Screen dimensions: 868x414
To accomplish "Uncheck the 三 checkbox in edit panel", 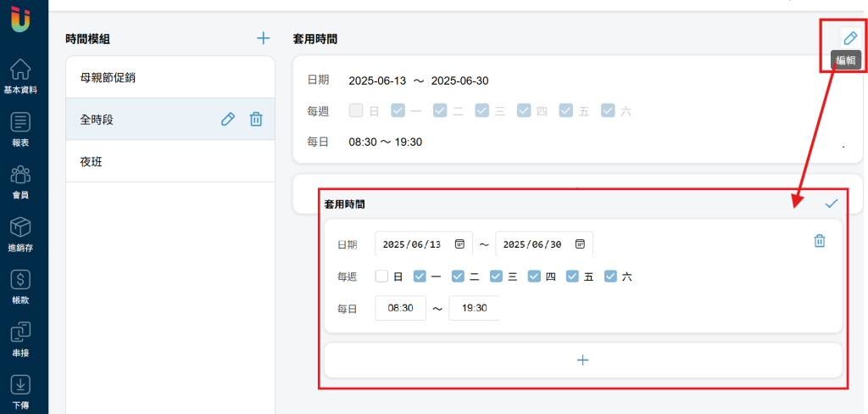I will (496, 276).
